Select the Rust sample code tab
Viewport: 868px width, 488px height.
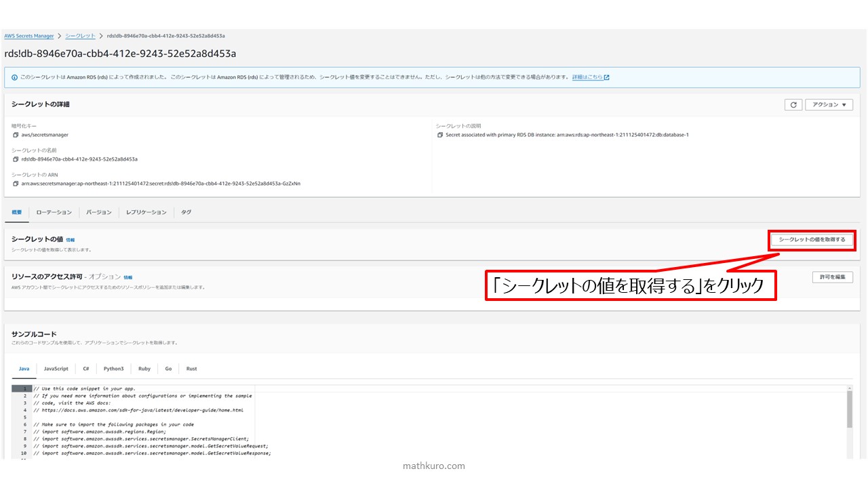(x=192, y=369)
